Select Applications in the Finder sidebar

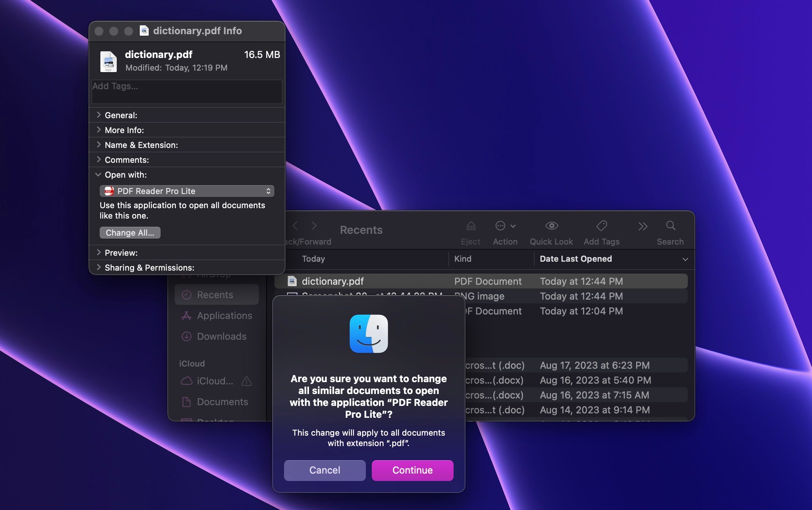point(224,316)
